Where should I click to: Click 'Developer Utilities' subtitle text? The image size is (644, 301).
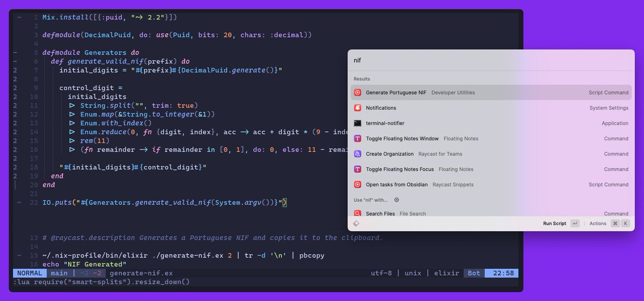click(x=453, y=92)
